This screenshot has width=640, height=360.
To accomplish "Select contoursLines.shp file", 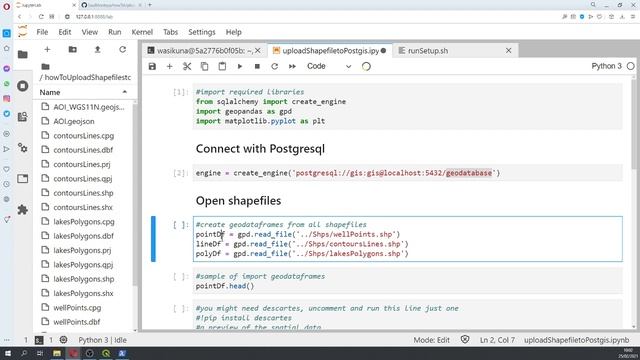I will [84, 193].
